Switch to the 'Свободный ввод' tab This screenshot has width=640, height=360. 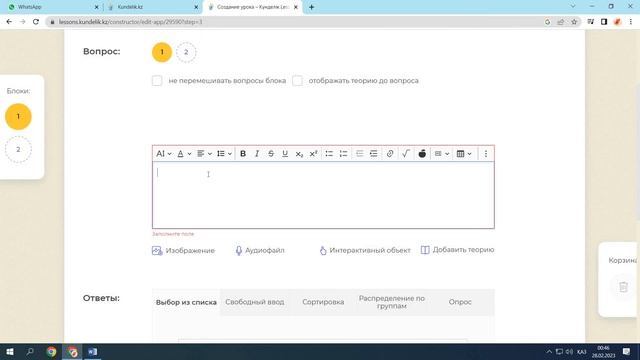click(x=255, y=302)
